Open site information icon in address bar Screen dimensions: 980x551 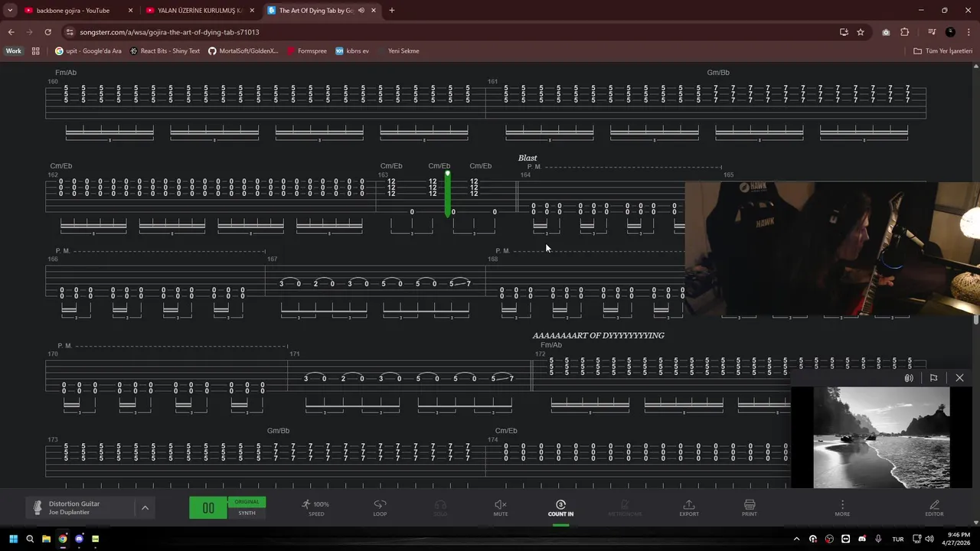(70, 32)
